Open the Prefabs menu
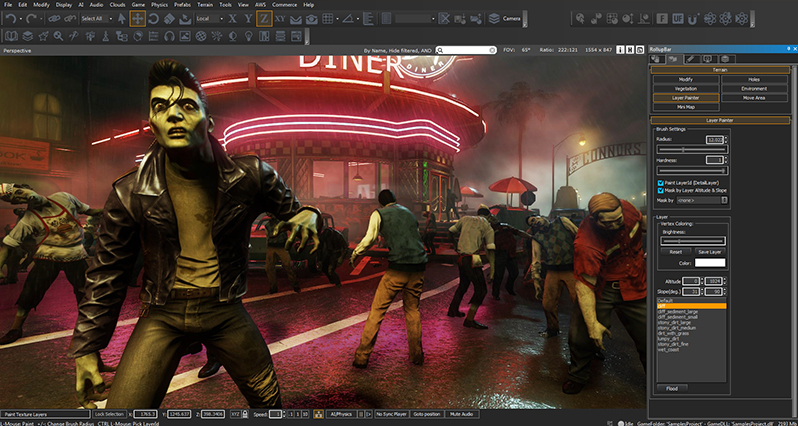 (x=180, y=5)
